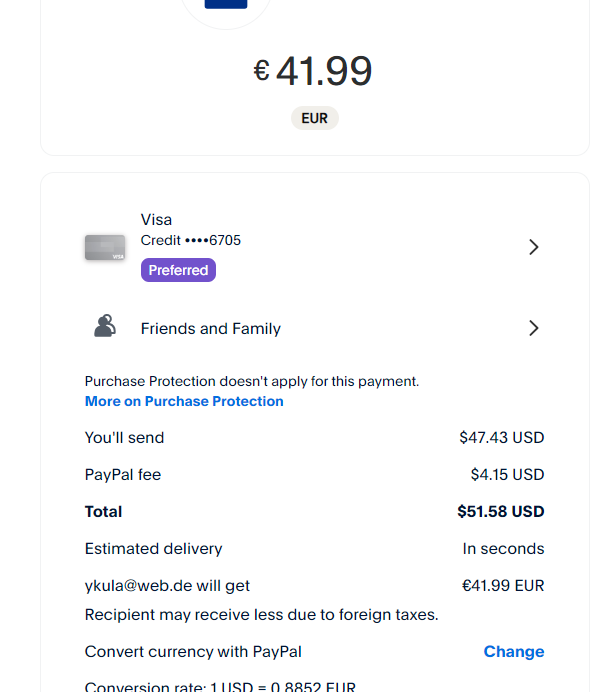Viewport: 612px width, 692px height.
Task: Expand the Visa payment method chevron
Action: pyautogui.click(x=533, y=247)
